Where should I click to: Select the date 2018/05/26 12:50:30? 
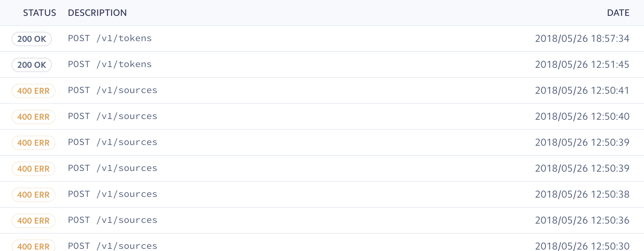point(582,246)
